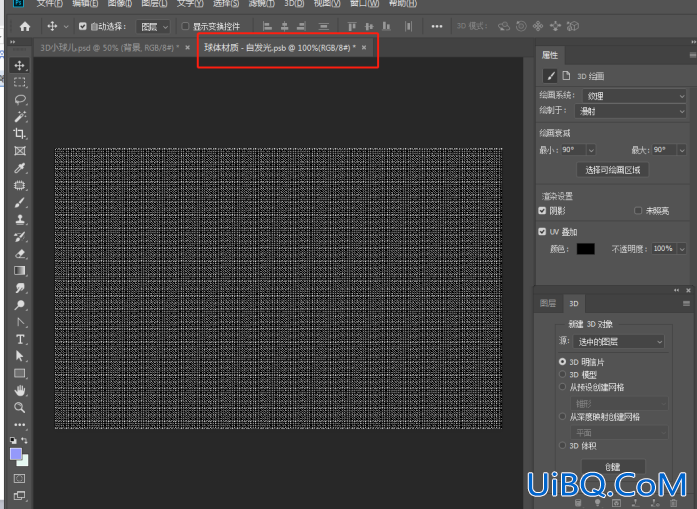The height and width of the screenshot is (509, 697).
Task: Select the Zoom magnifier tool
Action: point(20,408)
